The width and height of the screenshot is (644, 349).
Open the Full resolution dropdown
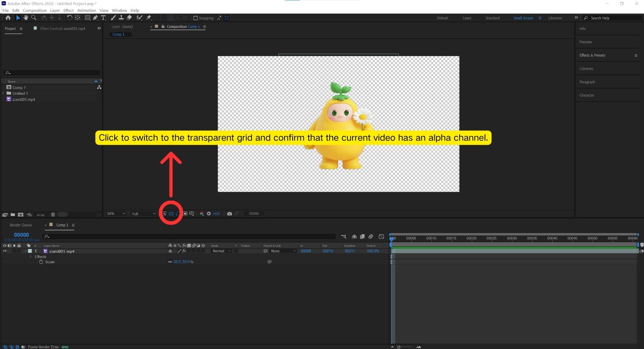point(144,214)
